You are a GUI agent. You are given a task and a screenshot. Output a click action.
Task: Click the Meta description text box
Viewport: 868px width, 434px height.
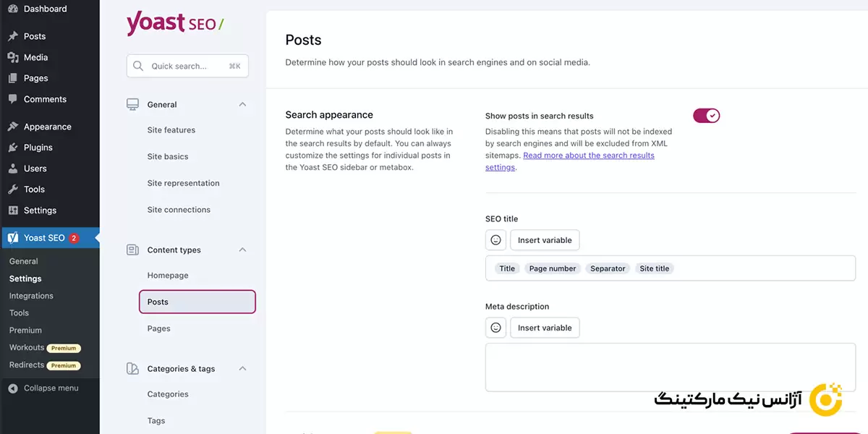pos(670,367)
